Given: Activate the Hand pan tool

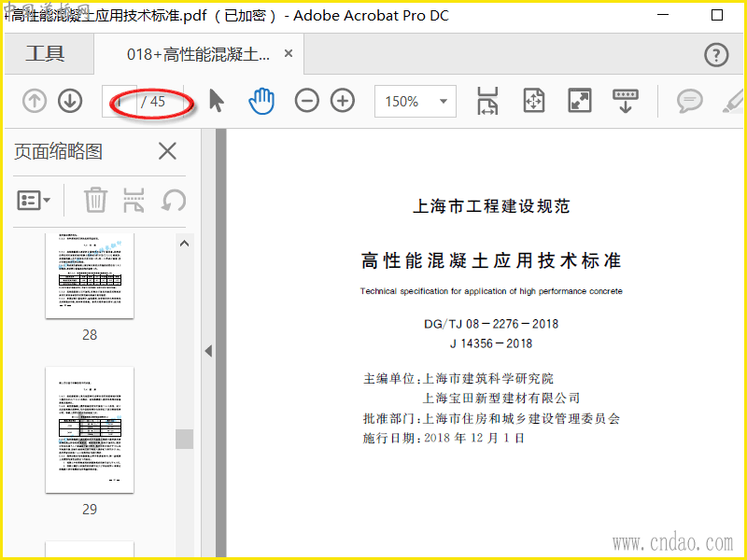Looking at the screenshot, I should tap(261, 101).
